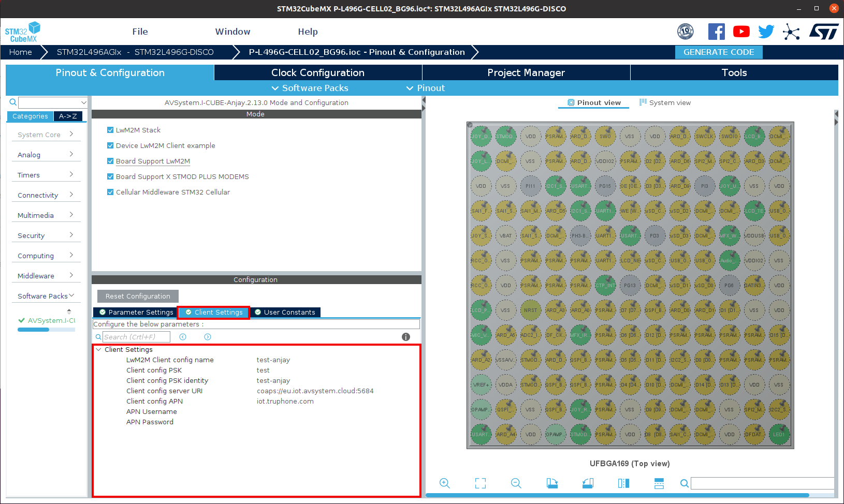This screenshot has height=504, width=844.
Task: Select the VREF+ pin on the chip
Action: click(x=481, y=385)
